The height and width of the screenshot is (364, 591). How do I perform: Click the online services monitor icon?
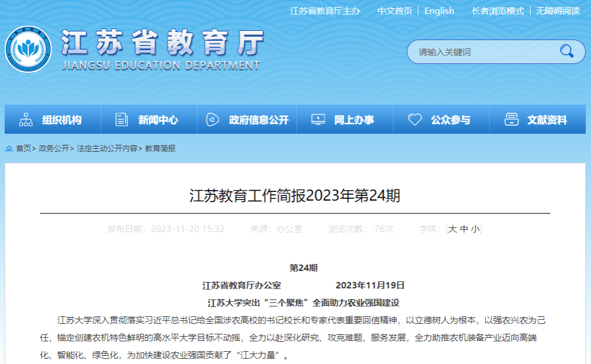tap(318, 120)
